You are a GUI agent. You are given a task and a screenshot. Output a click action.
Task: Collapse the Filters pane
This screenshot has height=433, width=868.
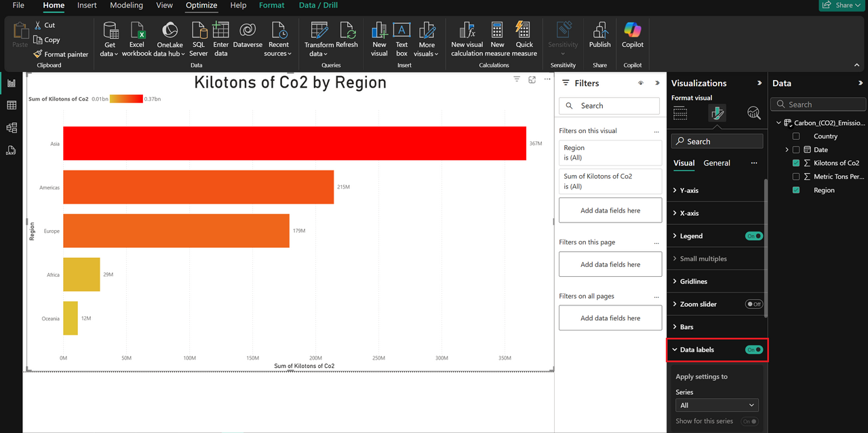pos(657,83)
